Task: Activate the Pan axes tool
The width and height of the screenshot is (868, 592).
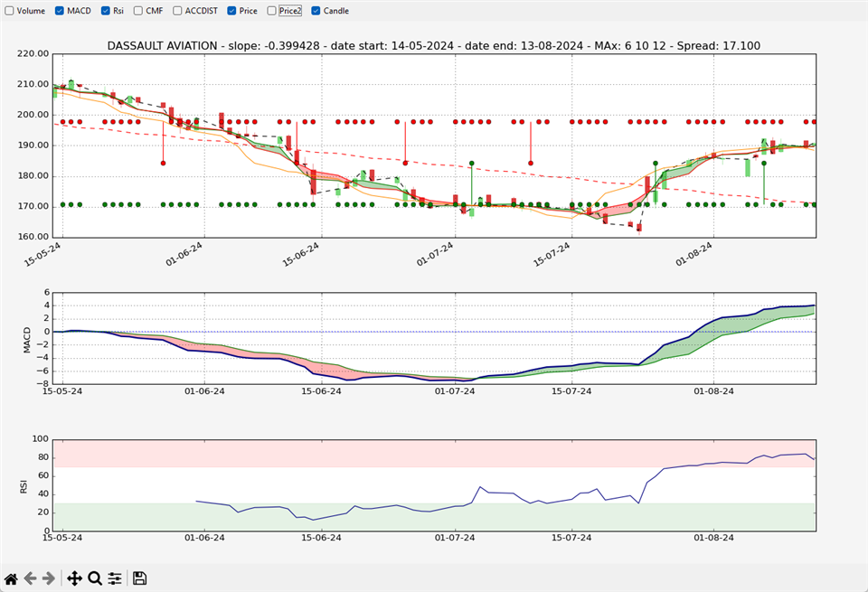Action: pyautogui.click(x=74, y=578)
